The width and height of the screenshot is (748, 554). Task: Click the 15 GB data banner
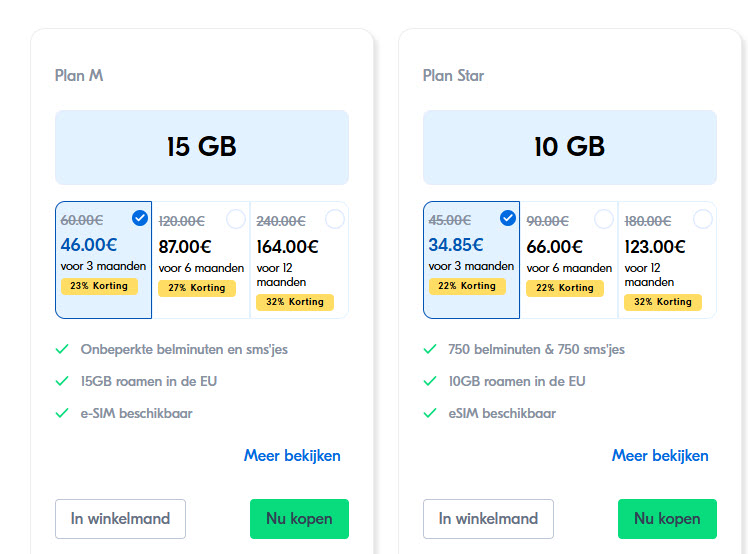tap(202, 147)
